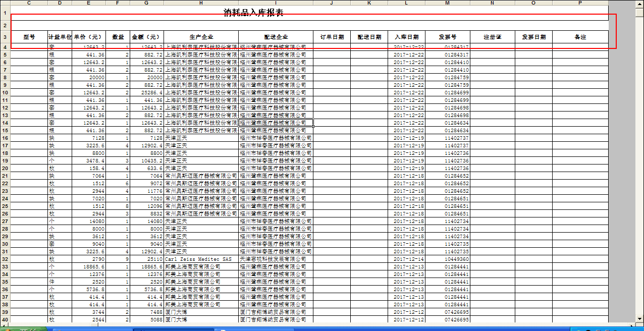Click the 金额（元） header cell
Viewport: 644px width, 331px height.
click(x=146, y=37)
